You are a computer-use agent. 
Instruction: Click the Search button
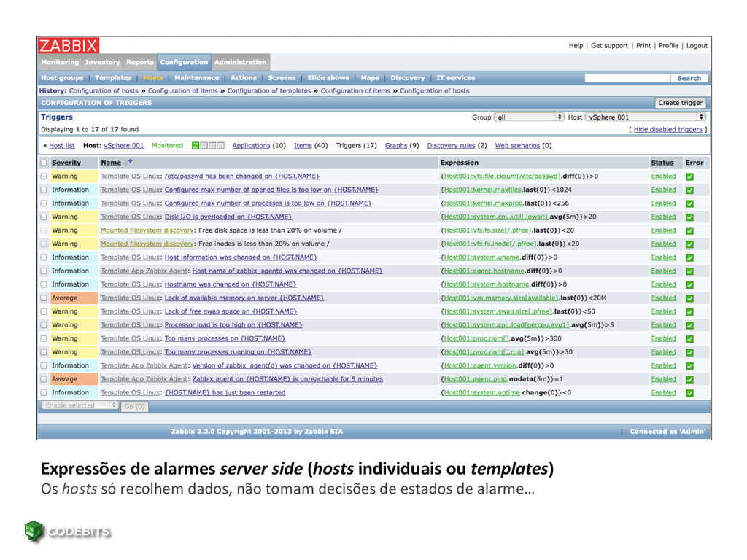689,78
